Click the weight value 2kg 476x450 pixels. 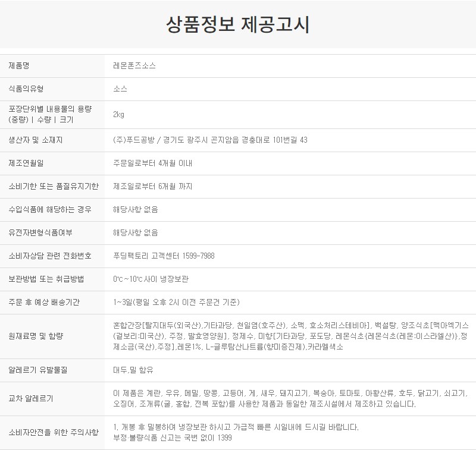pos(118,114)
